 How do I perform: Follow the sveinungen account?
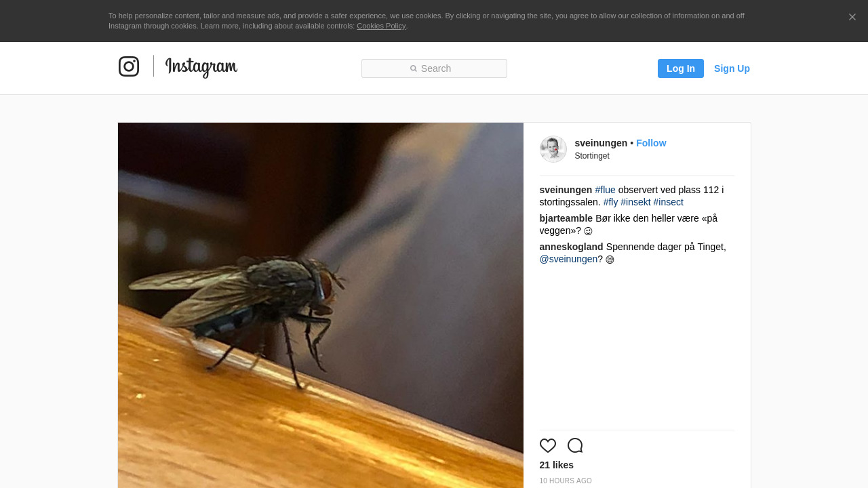click(651, 143)
